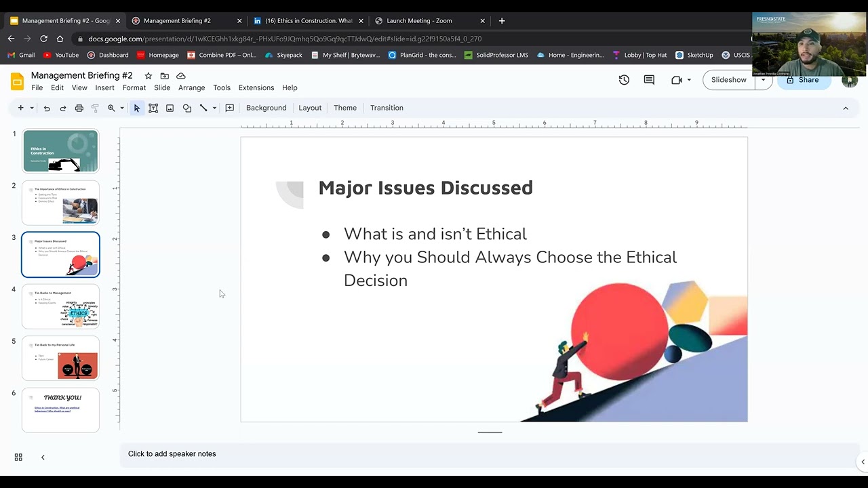Click the undo arrow in toolbar
Screen dimensions: 868x488
(47, 108)
